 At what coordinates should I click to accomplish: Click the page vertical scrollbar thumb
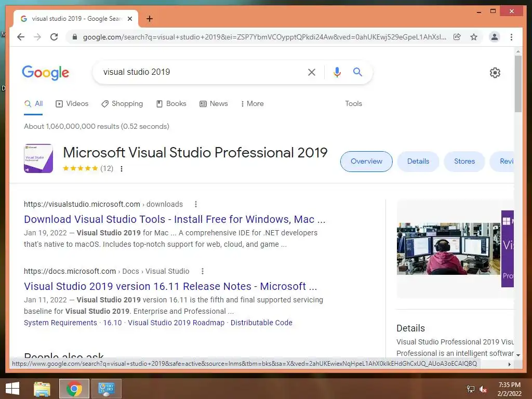pos(518,84)
